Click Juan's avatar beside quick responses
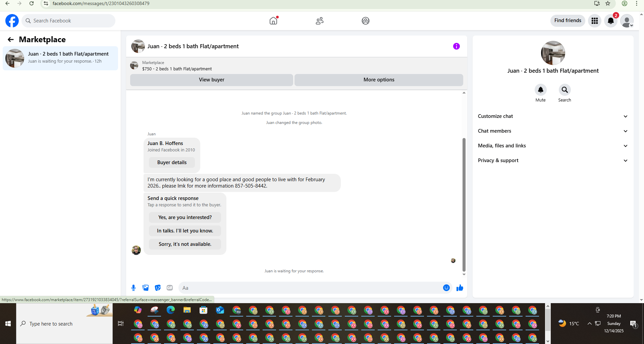 pos(136,250)
